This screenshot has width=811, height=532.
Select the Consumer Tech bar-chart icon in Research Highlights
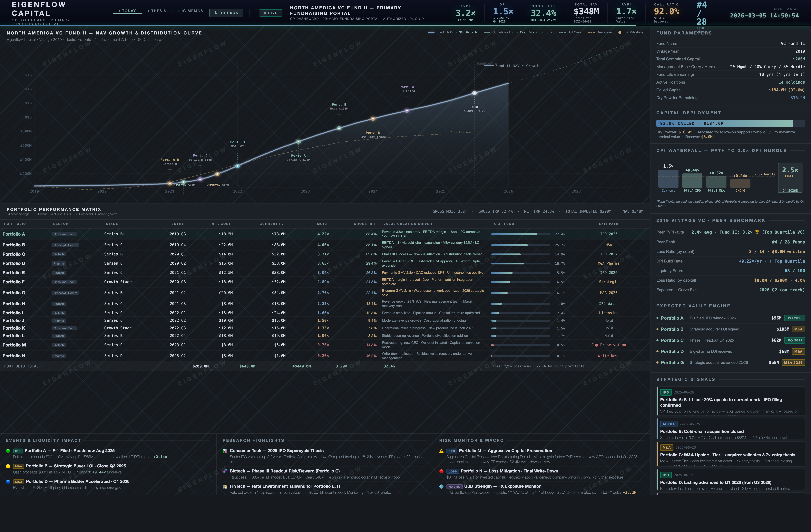225,451
